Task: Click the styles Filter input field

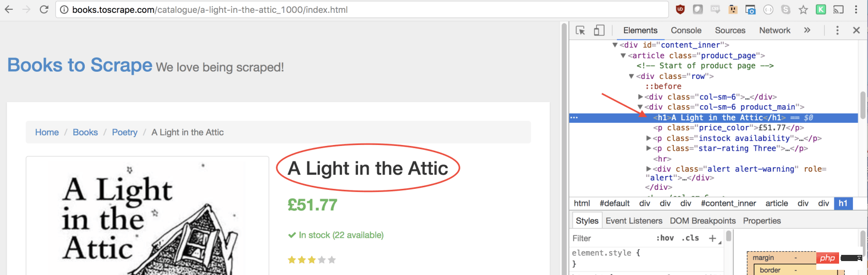Action: click(611, 238)
